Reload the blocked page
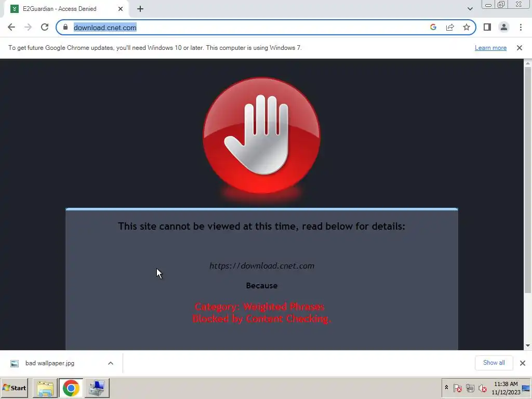 (45, 27)
